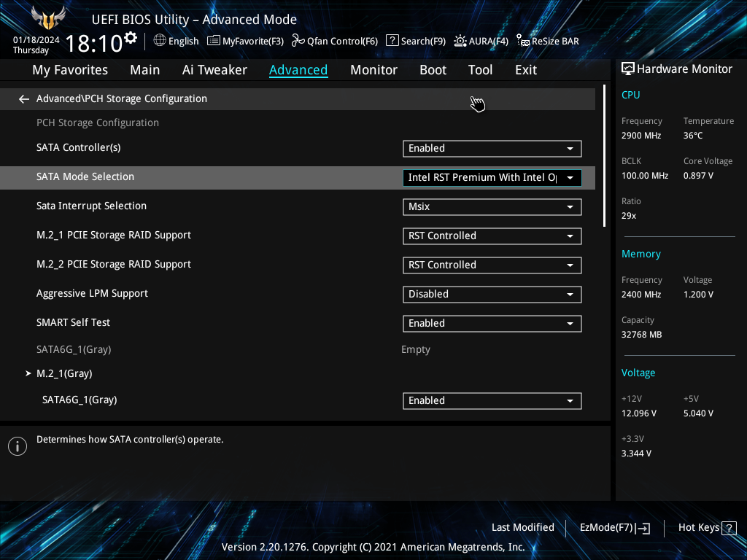Open MyFavorite list icon
Image resolution: width=747 pixels, height=560 pixels.
coord(214,41)
